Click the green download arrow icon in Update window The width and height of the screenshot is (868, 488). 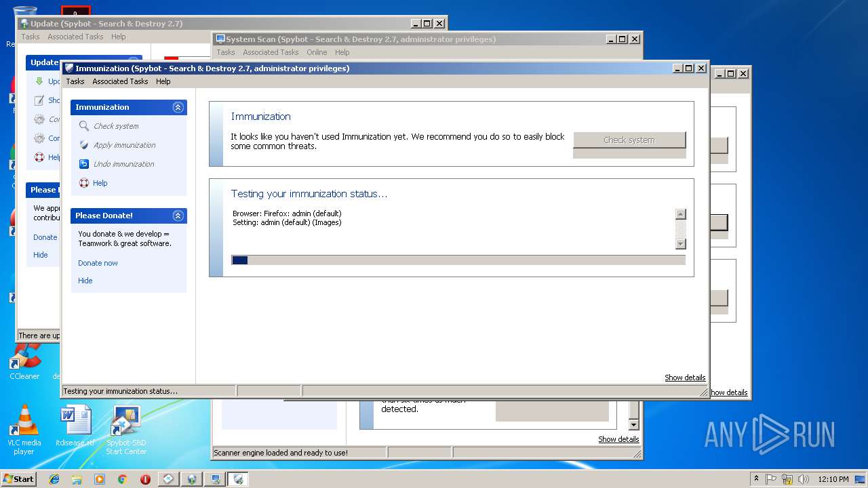pyautogui.click(x=39, y=81)
